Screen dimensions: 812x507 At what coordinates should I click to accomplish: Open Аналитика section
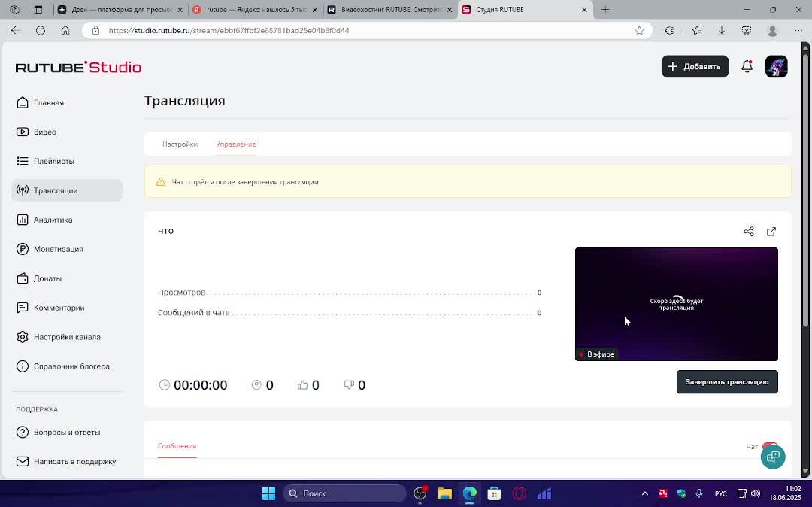click(x=44, y=220)
